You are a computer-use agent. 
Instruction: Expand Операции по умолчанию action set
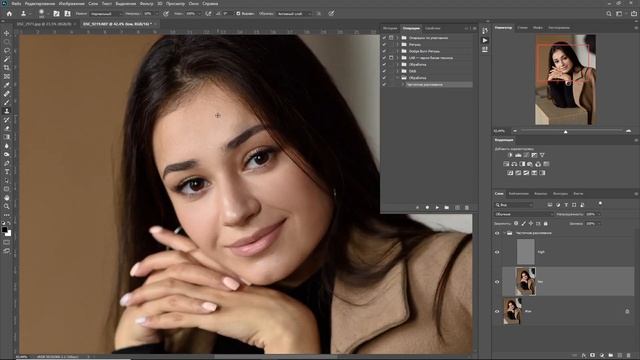(x=398, y=38)
